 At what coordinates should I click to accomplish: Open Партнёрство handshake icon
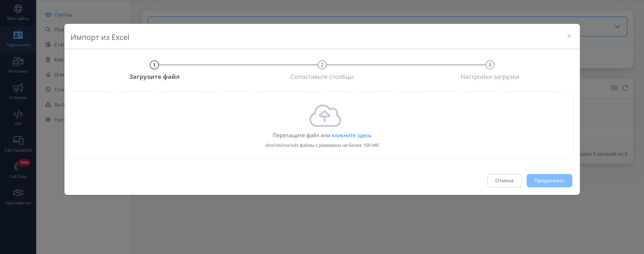pos(18,193)
